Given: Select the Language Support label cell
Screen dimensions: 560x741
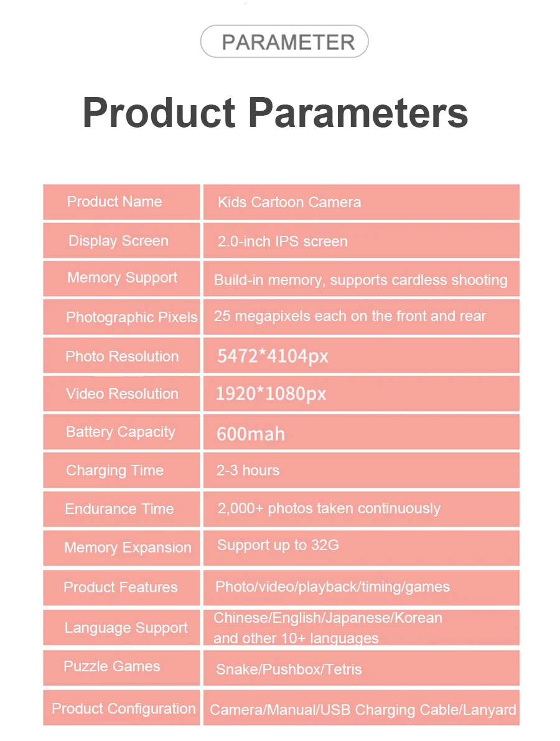Looking at the screenshot, I should [121, 628].
